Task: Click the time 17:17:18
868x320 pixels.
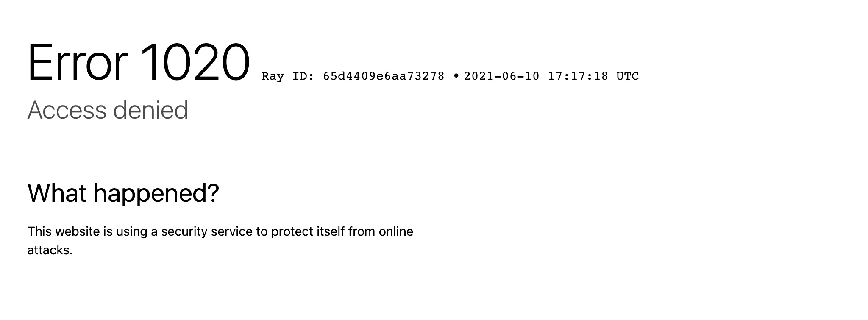Action: (x=578, y=76)
